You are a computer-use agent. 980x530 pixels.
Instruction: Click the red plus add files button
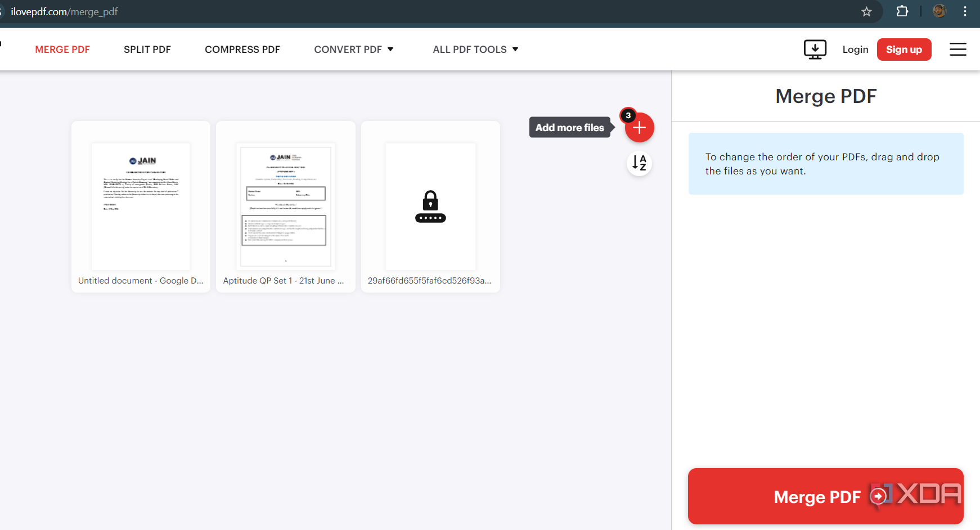[x=639, y=128]
